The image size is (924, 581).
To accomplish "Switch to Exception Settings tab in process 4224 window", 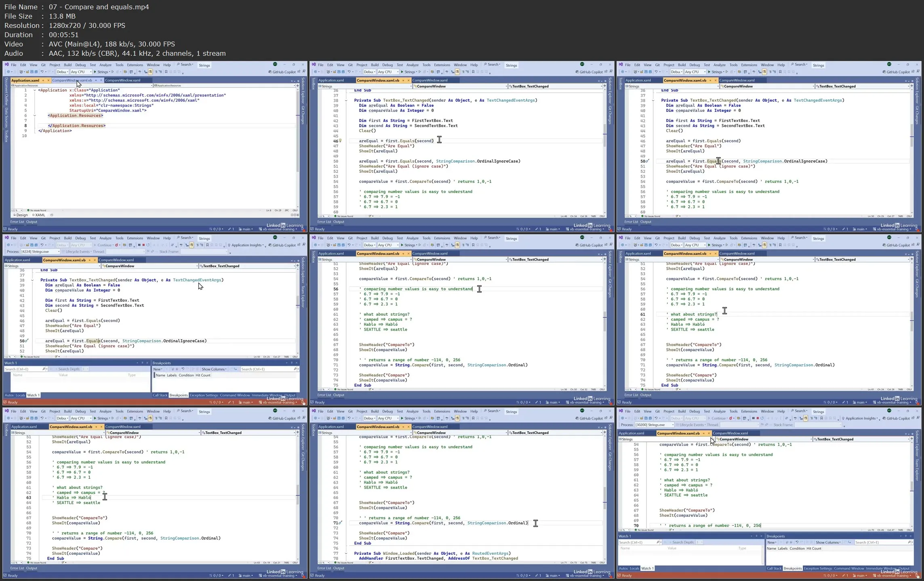I will (204, 395).
